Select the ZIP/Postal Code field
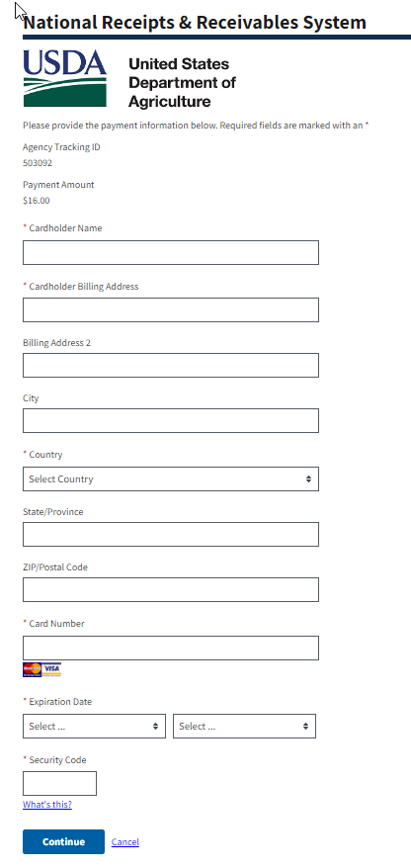The image size is (411, 868). pyautogui.click(x=171, y=589)
